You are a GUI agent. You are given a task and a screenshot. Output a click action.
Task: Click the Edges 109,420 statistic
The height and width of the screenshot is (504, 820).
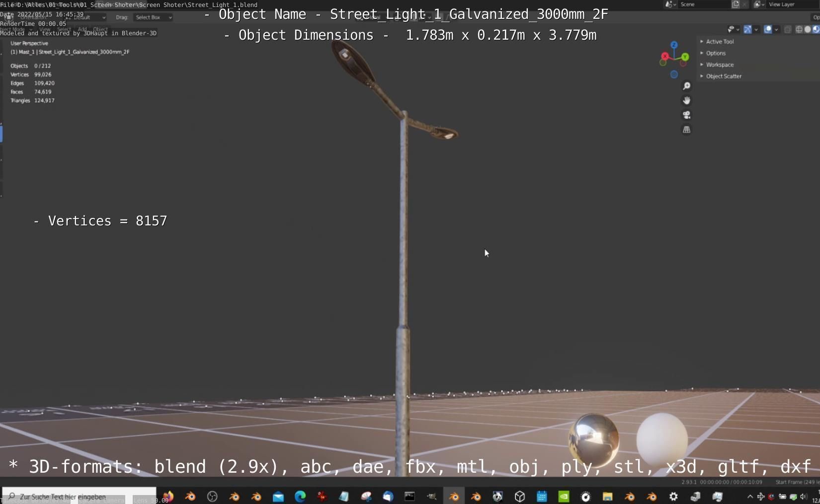[x=32, y=83]
